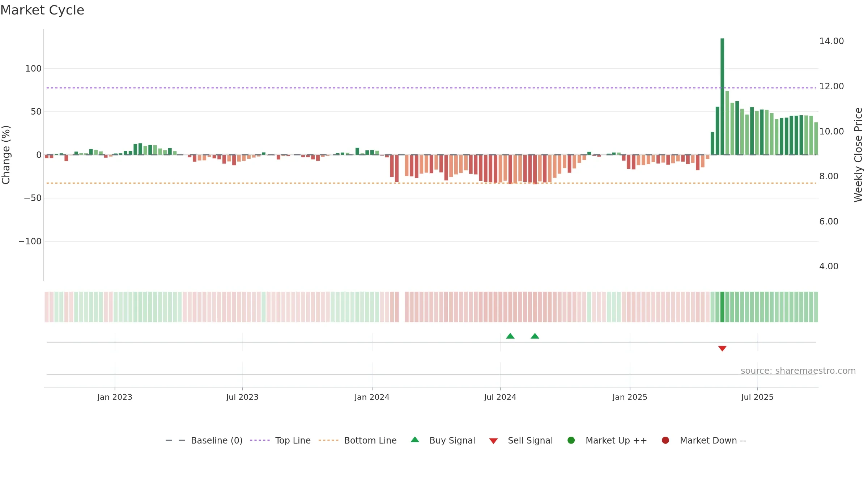Click the Jul 2023 axis label
The image size is (868, 488).
(x=242, y=397)
